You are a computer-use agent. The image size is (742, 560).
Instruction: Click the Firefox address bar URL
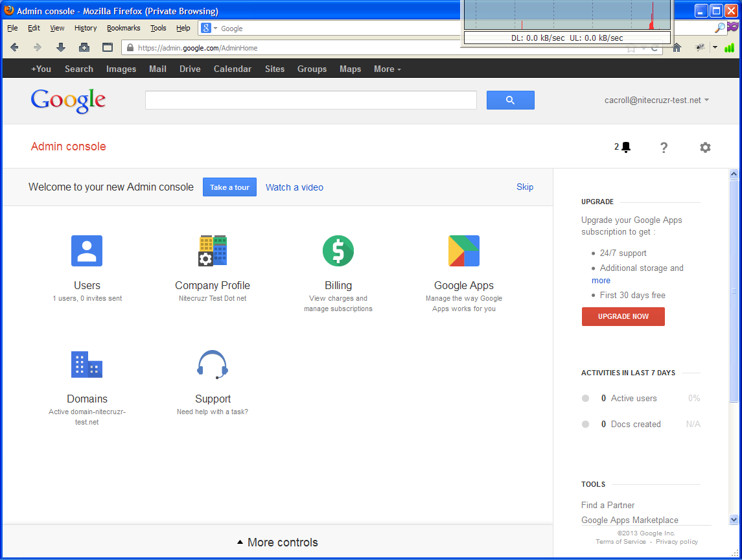point(198,48)
